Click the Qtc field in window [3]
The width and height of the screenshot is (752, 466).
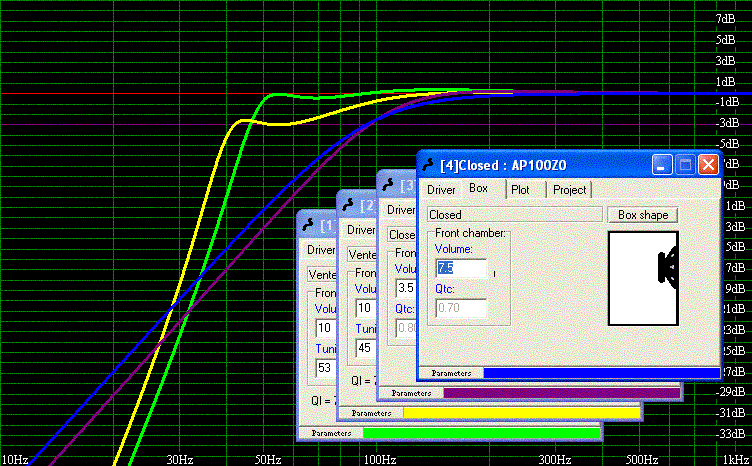click(407, 328)
